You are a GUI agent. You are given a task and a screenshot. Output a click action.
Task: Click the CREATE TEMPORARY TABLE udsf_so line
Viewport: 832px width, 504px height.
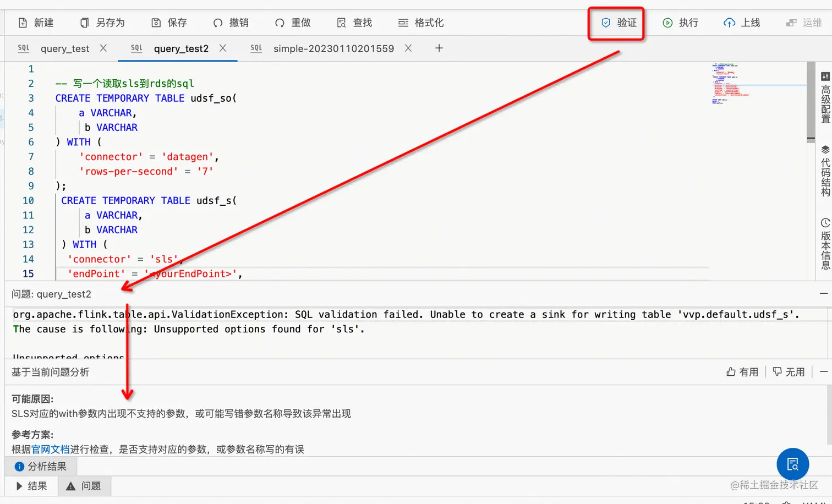point(146,98)
